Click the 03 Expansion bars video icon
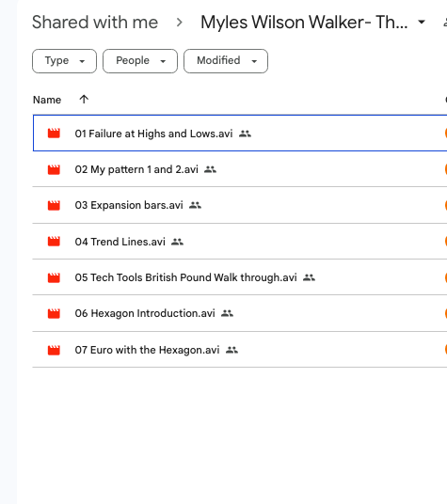The height and width of the screenshot is (504, 447). 54,205
